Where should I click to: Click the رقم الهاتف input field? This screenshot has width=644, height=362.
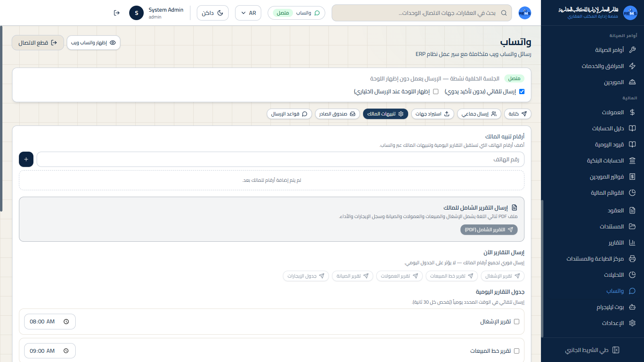[x=281, y=159]
